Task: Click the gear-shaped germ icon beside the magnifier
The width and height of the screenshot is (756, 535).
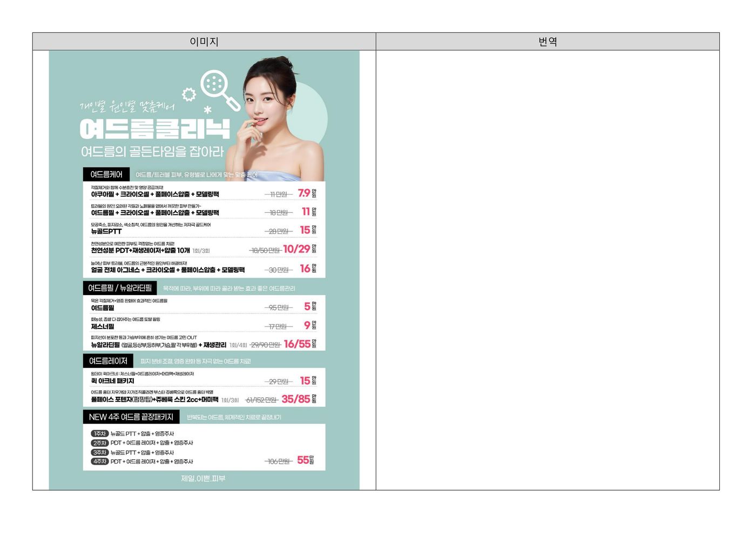Action: pyautogui.click(x=188, y=95)
